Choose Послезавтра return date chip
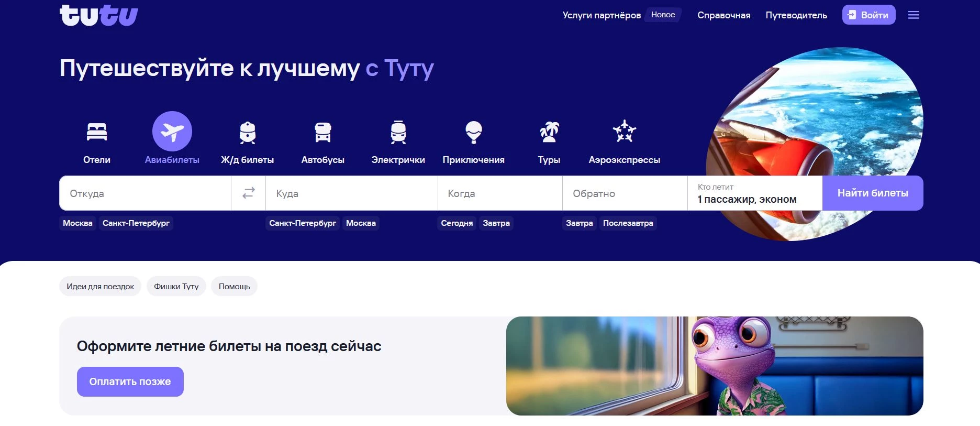980x426 pixels. 628,223
